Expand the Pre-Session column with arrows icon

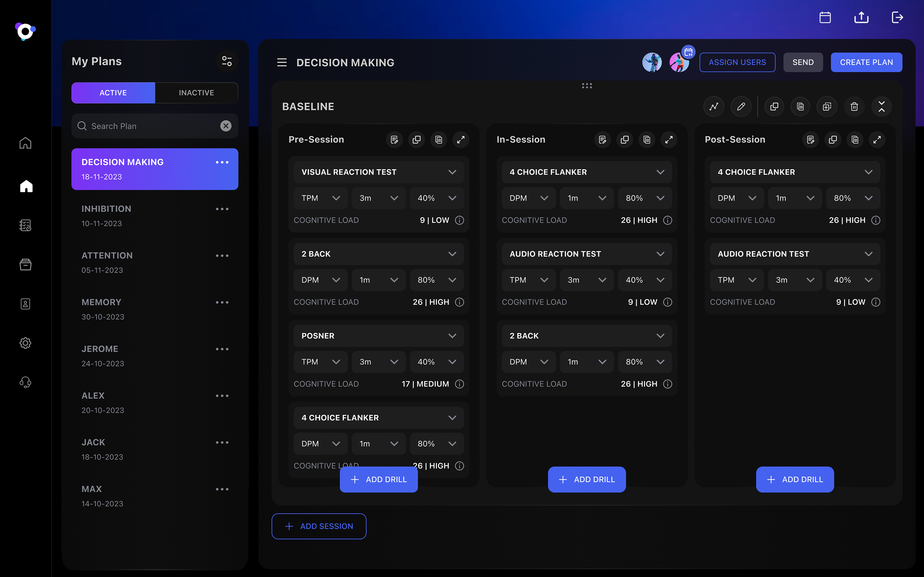pyautogui.click(x=461, y=140)
